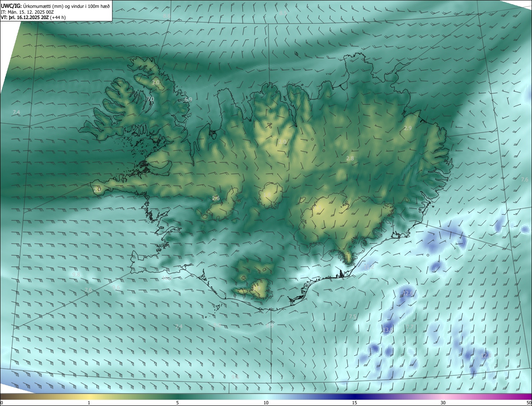Click the '30' tick label on the color scale

tap(443, 403)
